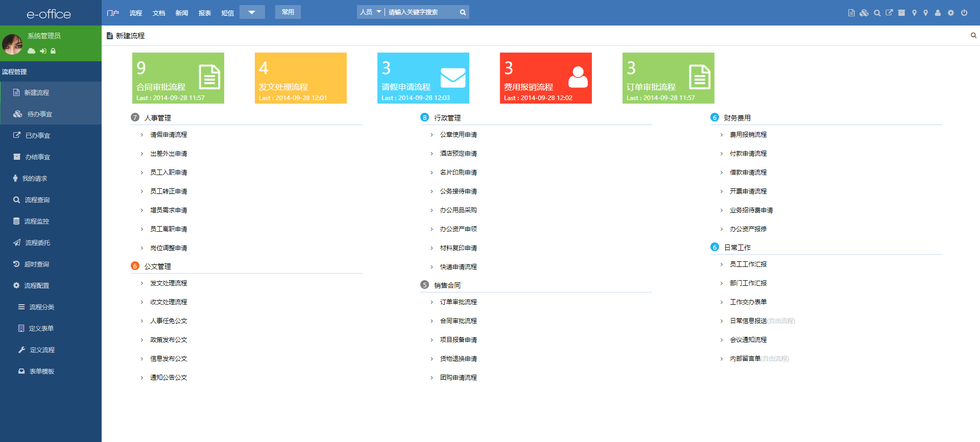The image size is (980, 442).
Task: Click the 流程分类 list icon in sidebar
Action: 21,307
